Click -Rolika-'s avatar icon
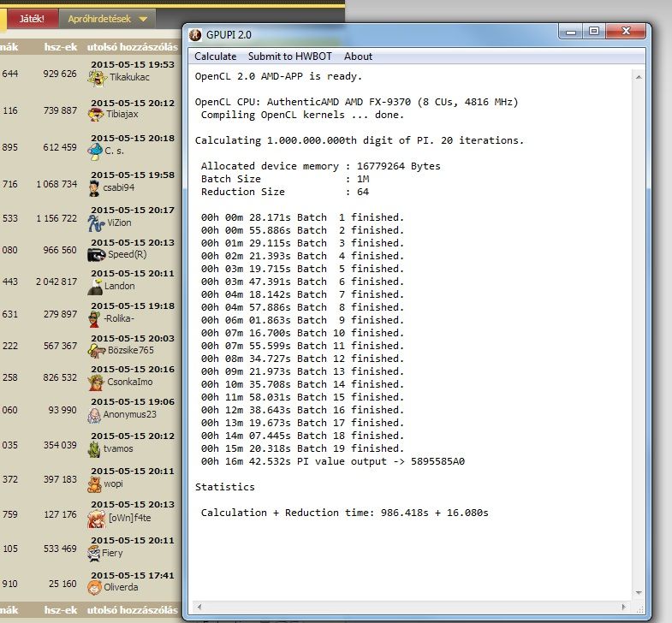Image resolution: width=672 pixels, height=623 pixels. pos(95,319)
